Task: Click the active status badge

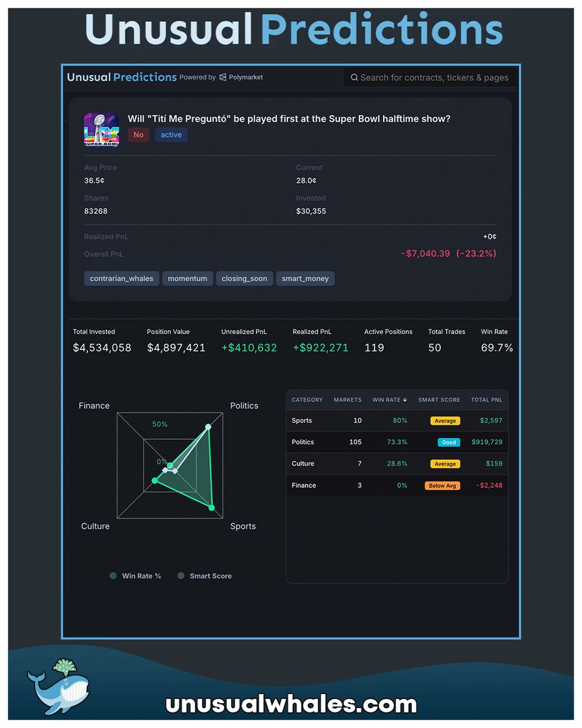Action: 171,135
